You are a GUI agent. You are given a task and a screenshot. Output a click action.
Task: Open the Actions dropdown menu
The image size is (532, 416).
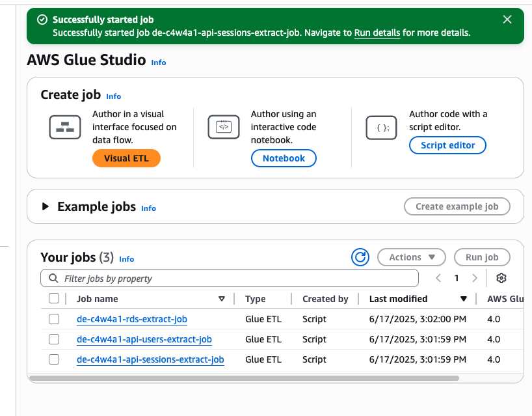point(411,257)
